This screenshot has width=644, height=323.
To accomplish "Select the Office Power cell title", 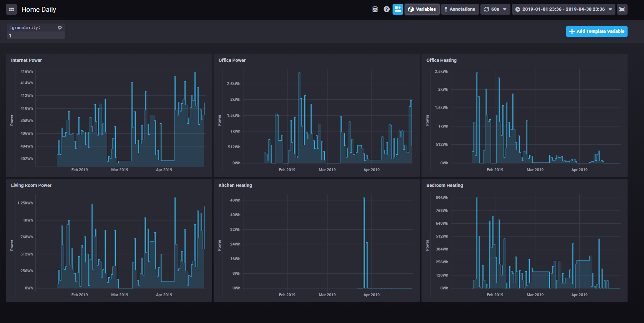I will [x=232, y=60].
